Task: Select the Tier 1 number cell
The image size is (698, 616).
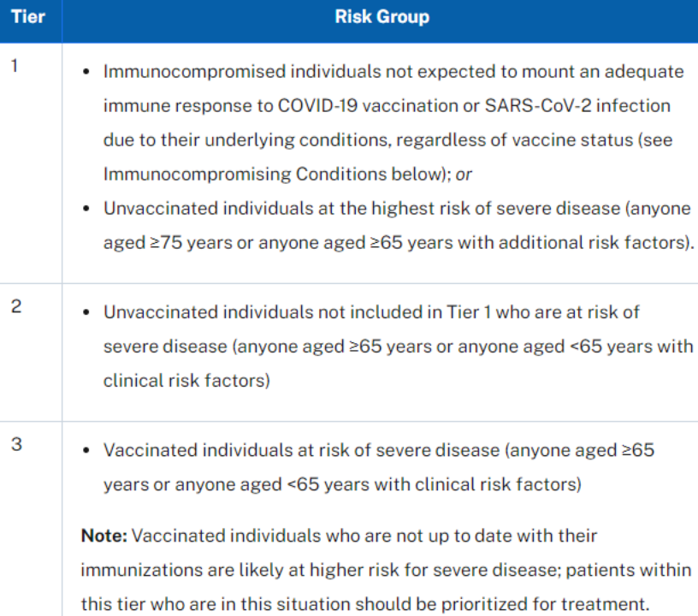Action: 15,65
